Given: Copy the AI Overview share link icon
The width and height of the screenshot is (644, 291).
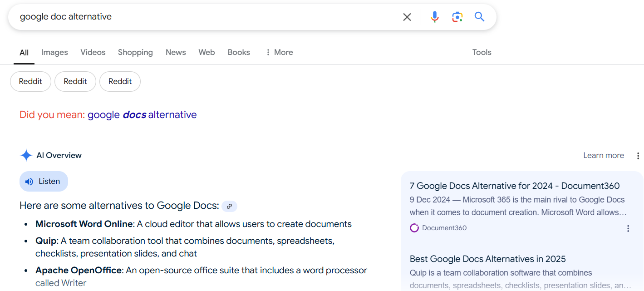Looking at the screenshot, I should [229, 206].
